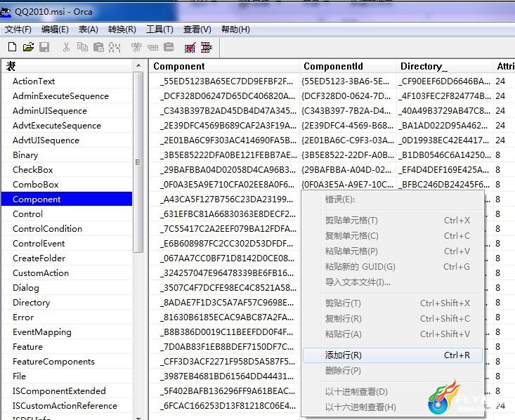Image resolution: width=515 pixels, height=420 pixels.
Task: Choose 剪贴行(T) in context menu
Action: point(393,303)
